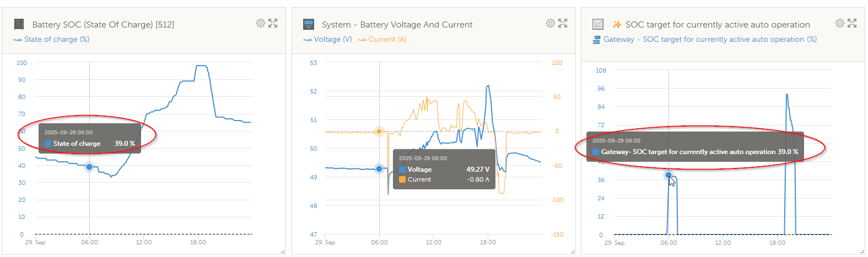Open settings gear of Battery SOC widget
Image resolution: width=868 pixels, height=257 pixels.
coord(261,23)
